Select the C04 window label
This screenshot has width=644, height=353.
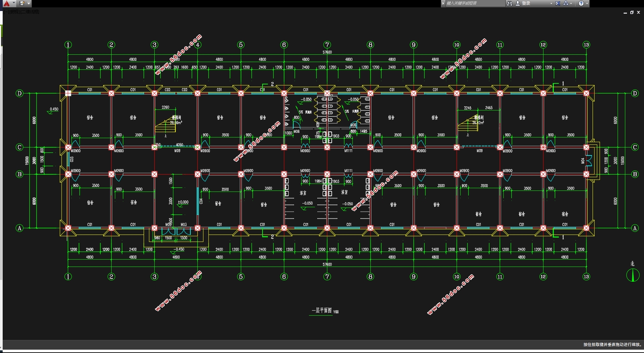click(201, 201)
